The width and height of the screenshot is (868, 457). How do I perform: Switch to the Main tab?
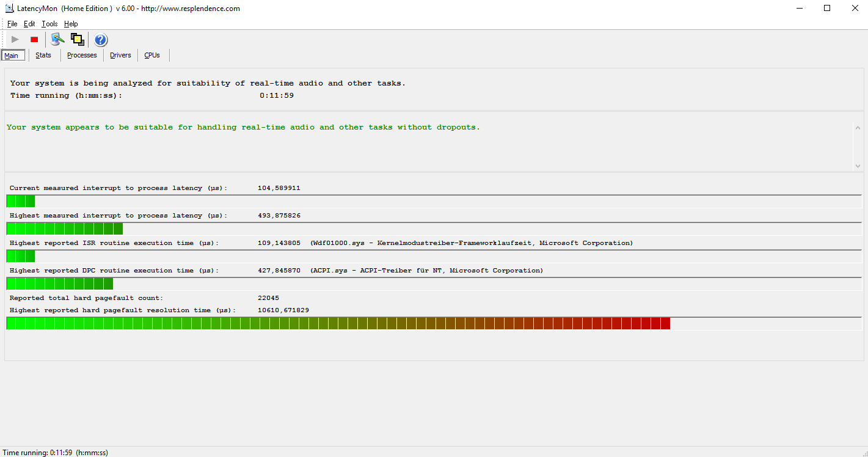pyautogui.click(x=13, y=56)
